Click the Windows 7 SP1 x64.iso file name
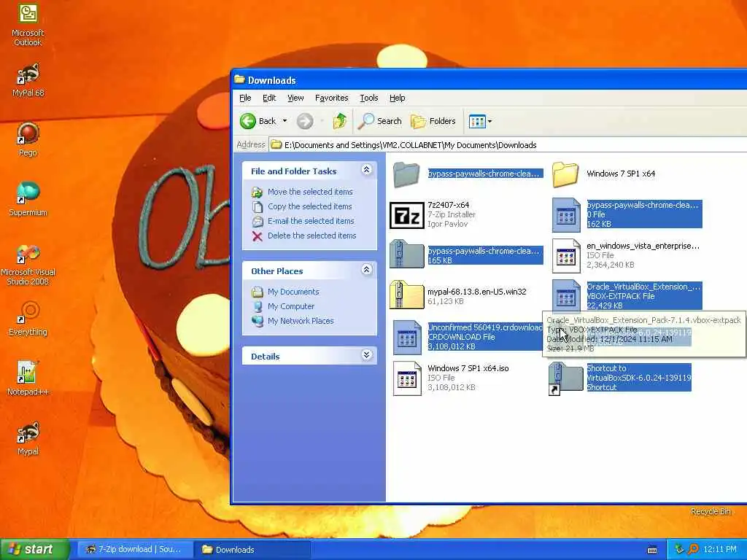 click(468, 368)
